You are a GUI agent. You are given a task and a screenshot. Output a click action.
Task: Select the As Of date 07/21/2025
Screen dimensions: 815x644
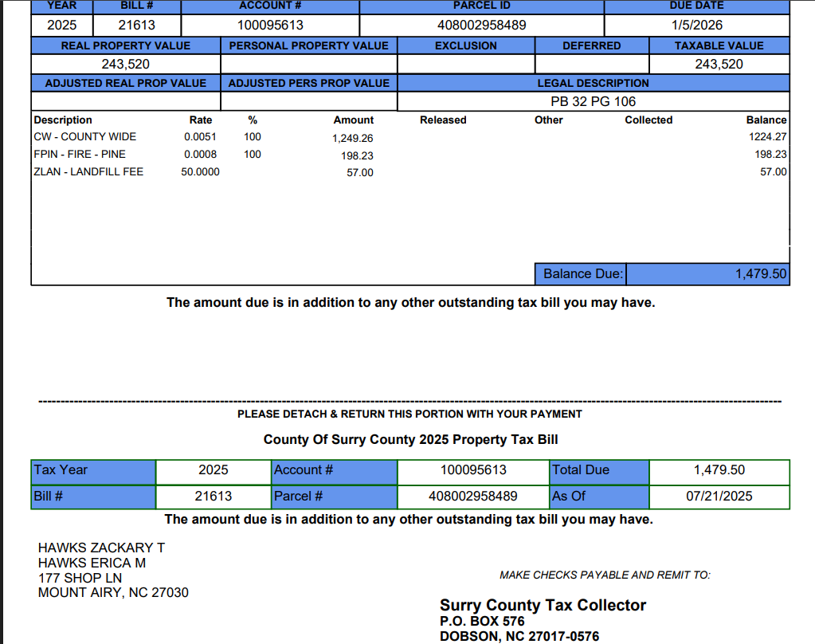[x=719, y=496]
